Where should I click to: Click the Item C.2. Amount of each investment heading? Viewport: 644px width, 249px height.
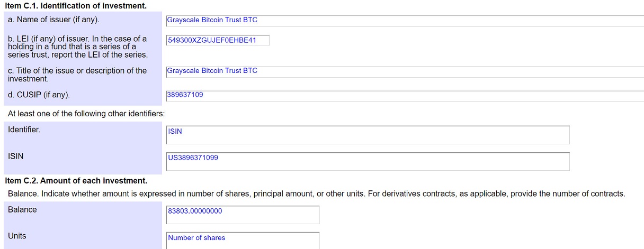(76, 181)
